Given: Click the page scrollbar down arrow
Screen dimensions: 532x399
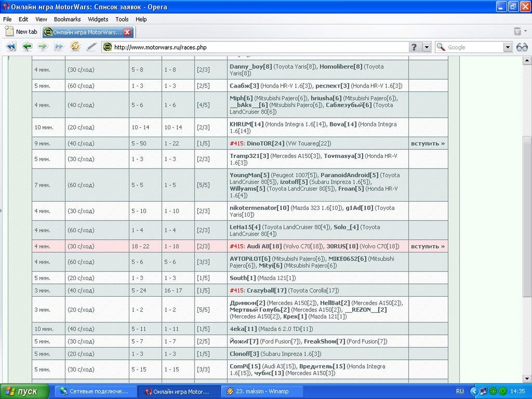Looking at the screenshot, I should [527, 378].
